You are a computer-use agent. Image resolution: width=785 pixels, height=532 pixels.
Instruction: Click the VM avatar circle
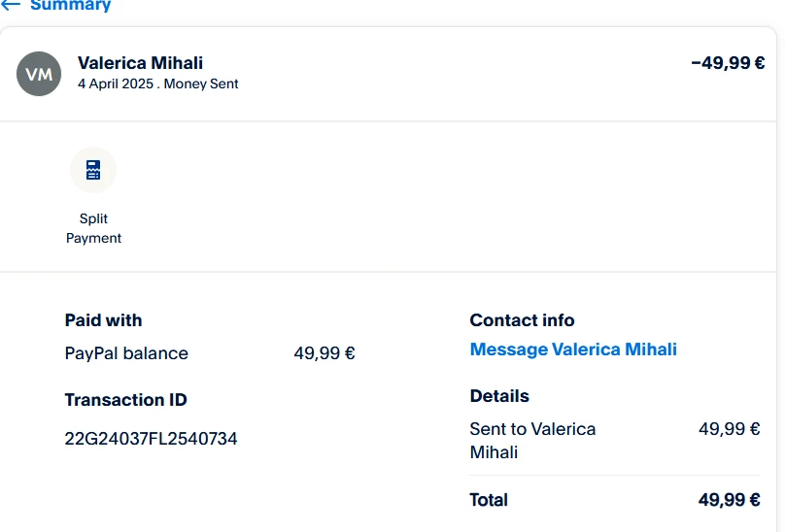pos(39,74)
